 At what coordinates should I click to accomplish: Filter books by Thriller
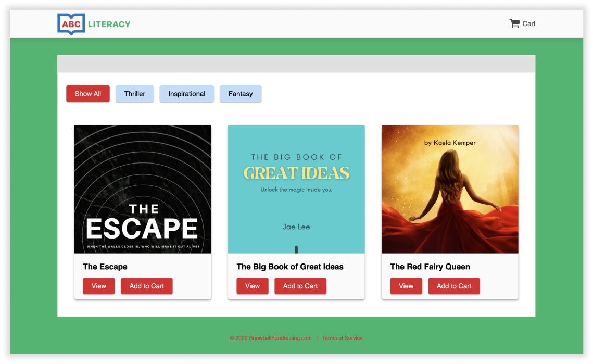tap(135, 94)
